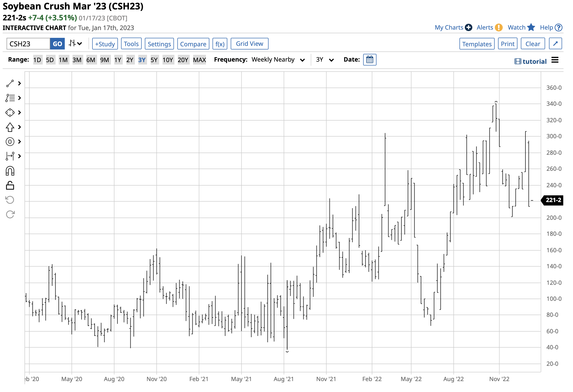Screen dimensions: 573x392
Task: Select the arrow shape annotation tool
Action: coord(10,127)
